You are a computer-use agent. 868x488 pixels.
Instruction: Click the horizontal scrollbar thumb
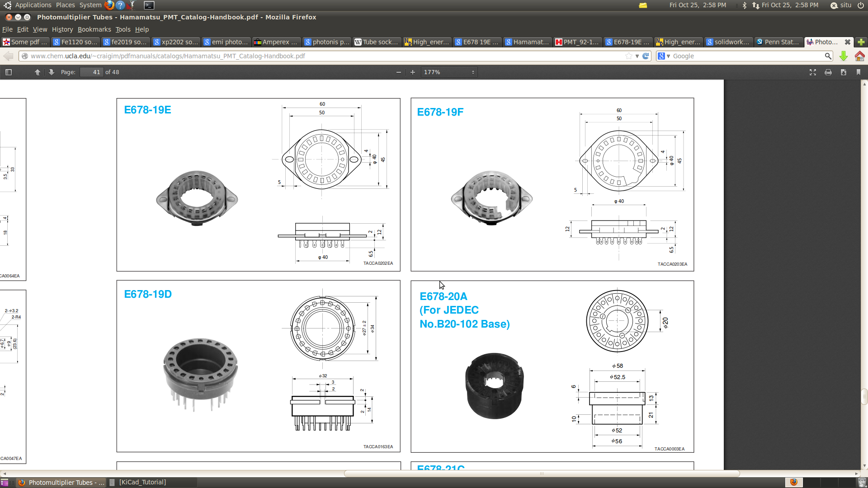[542, 474]
